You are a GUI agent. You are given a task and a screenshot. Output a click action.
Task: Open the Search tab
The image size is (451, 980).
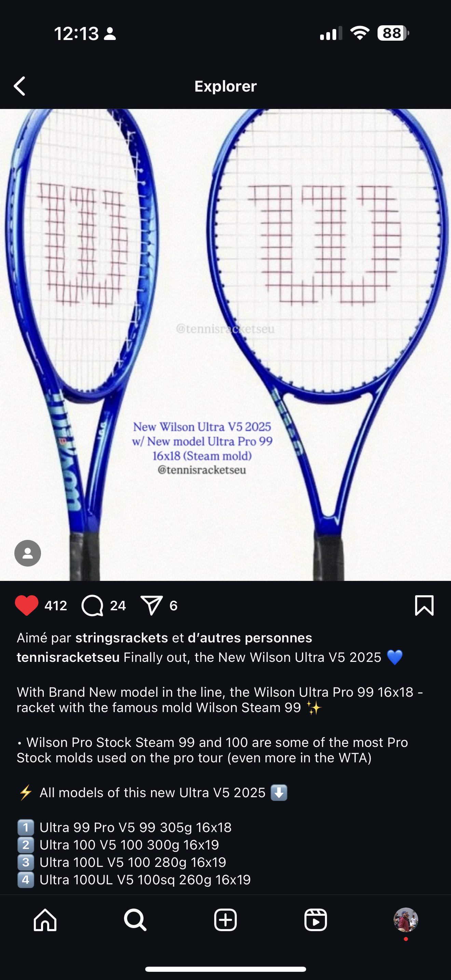coord(135,920)
